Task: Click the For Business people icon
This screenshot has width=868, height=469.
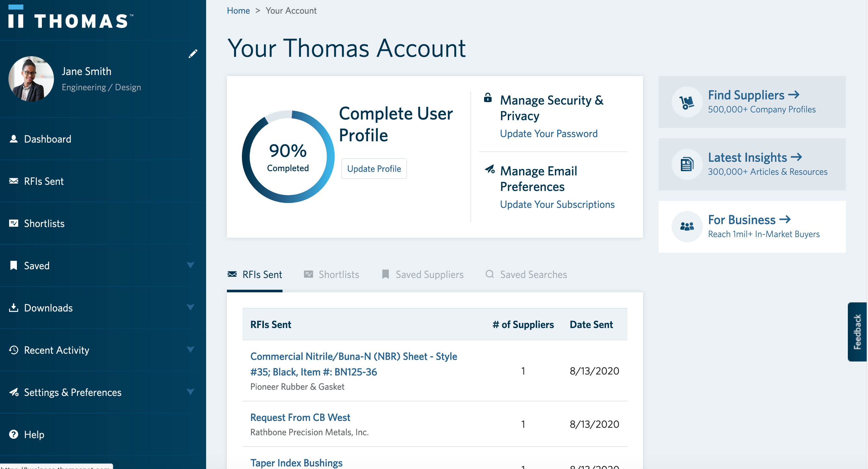Action: pyautogui.click(x=686, y=226)
